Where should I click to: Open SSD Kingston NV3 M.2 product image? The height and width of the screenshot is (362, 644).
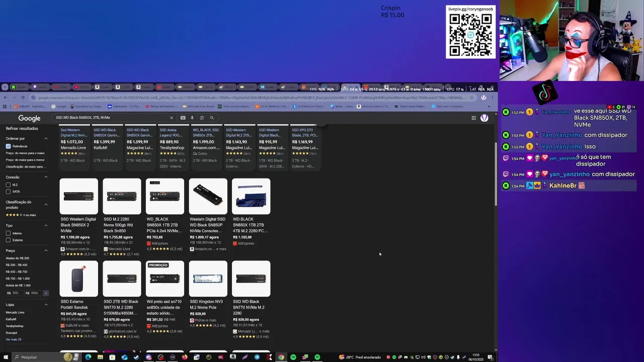click(x=208, y=279)
